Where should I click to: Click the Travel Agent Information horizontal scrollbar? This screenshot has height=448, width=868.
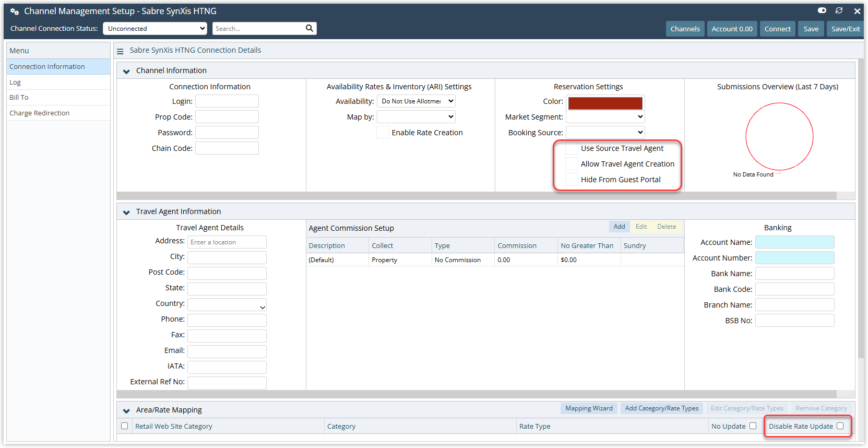(477, 394)
